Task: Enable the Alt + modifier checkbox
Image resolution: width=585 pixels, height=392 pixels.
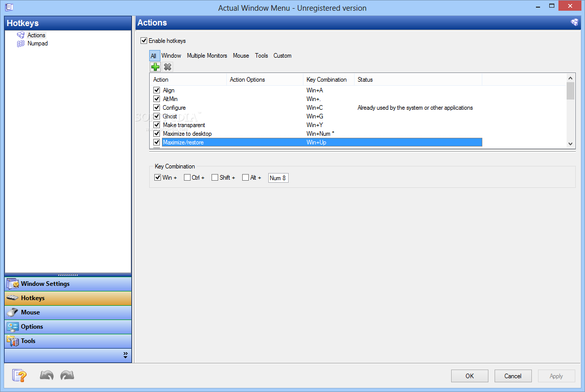Action: [245, 177]
